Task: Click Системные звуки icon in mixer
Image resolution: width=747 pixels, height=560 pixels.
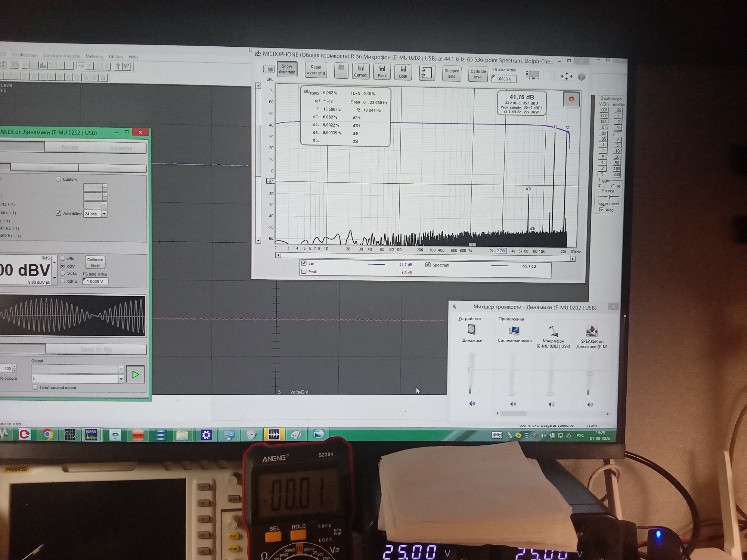Action: 514,330
